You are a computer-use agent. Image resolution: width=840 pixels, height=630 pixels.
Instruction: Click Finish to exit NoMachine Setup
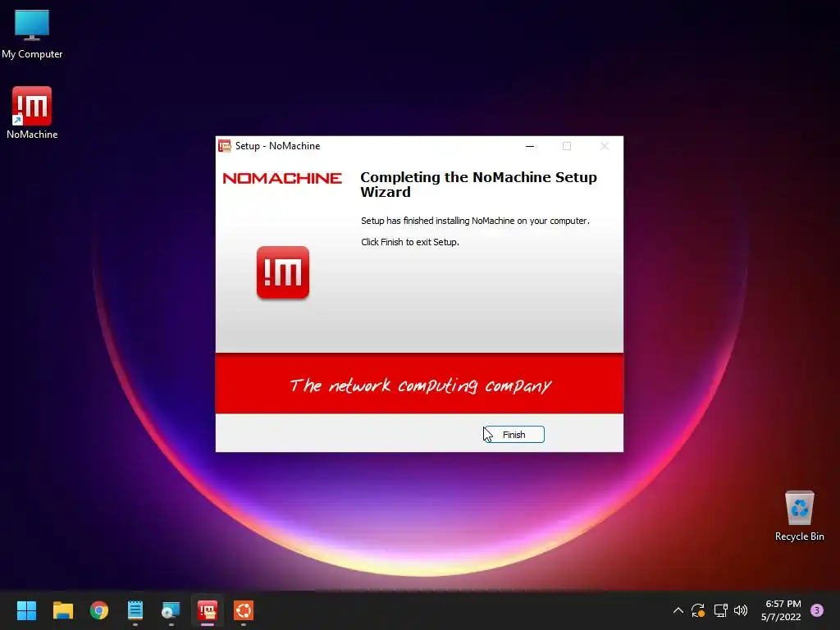[514, 435]
